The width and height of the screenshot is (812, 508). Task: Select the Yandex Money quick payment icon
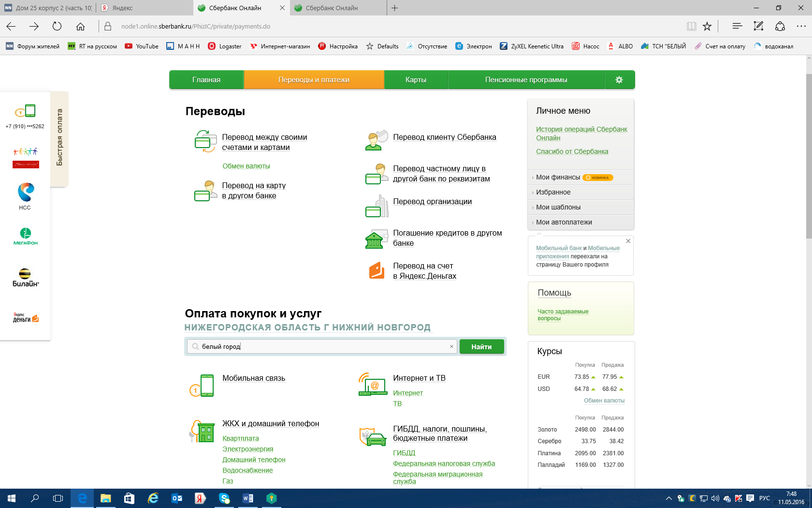tap(25, 318)
